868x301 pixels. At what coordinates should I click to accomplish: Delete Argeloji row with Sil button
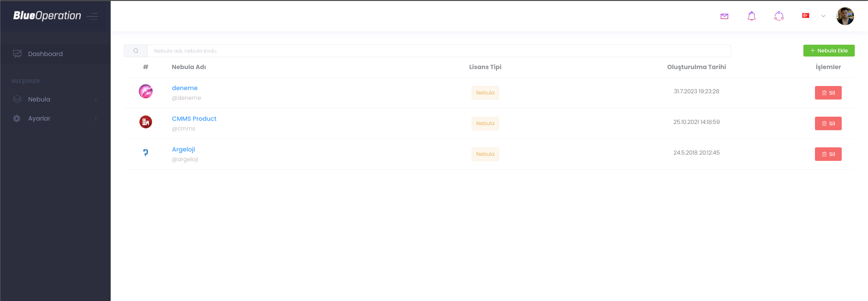pos(828,154)
